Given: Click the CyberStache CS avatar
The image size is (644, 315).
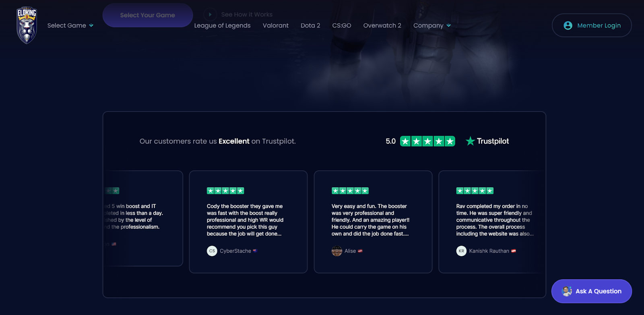Looking at the screenshot, I should tap(212, 251).
